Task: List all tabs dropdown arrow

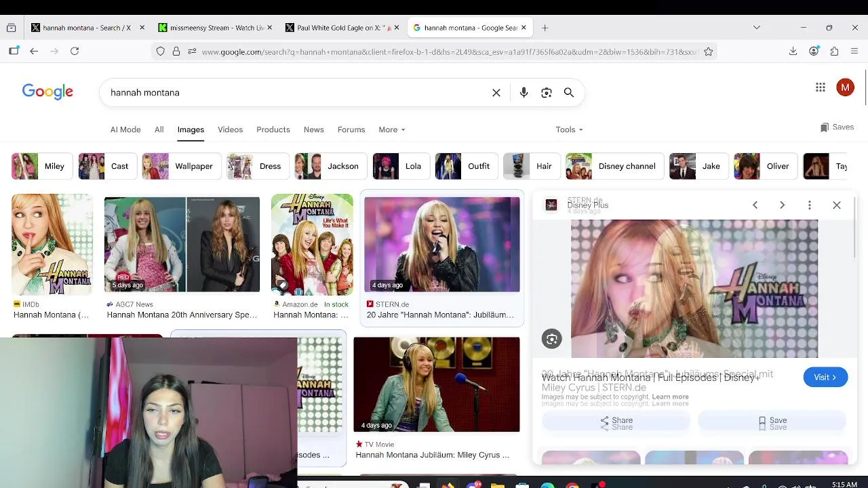Action: point(757,28)
